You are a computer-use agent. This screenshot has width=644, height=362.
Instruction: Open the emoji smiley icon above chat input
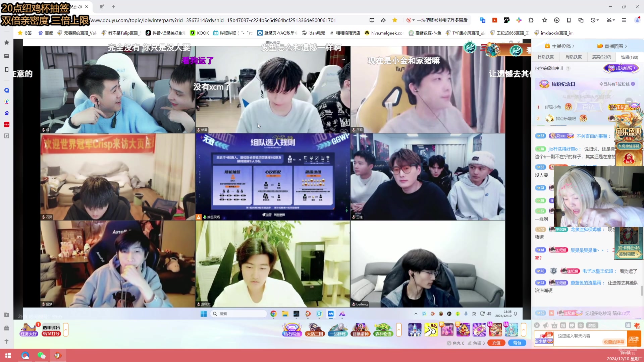[x=537, y=325]
